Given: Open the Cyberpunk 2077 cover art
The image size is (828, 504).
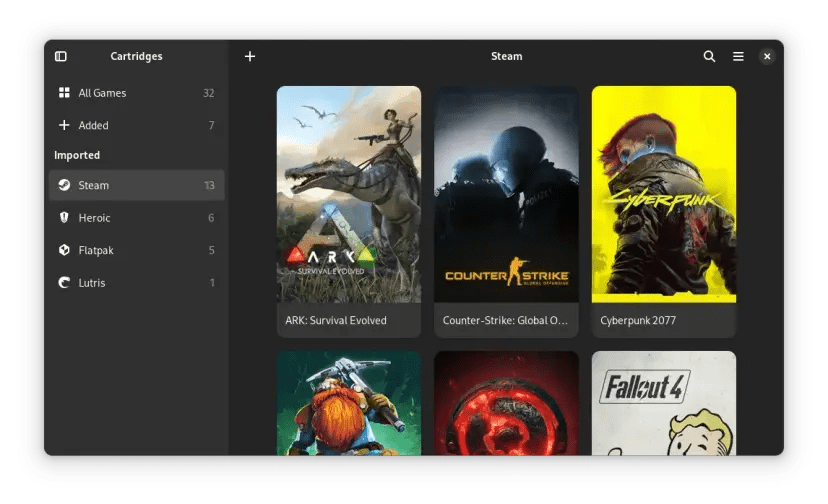Looking at the screenshot, I should tap(664, 194).
